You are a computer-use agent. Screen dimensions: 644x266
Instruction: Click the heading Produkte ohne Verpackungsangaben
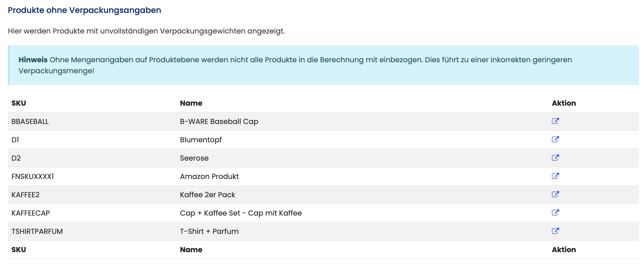[x=84, y=10]
